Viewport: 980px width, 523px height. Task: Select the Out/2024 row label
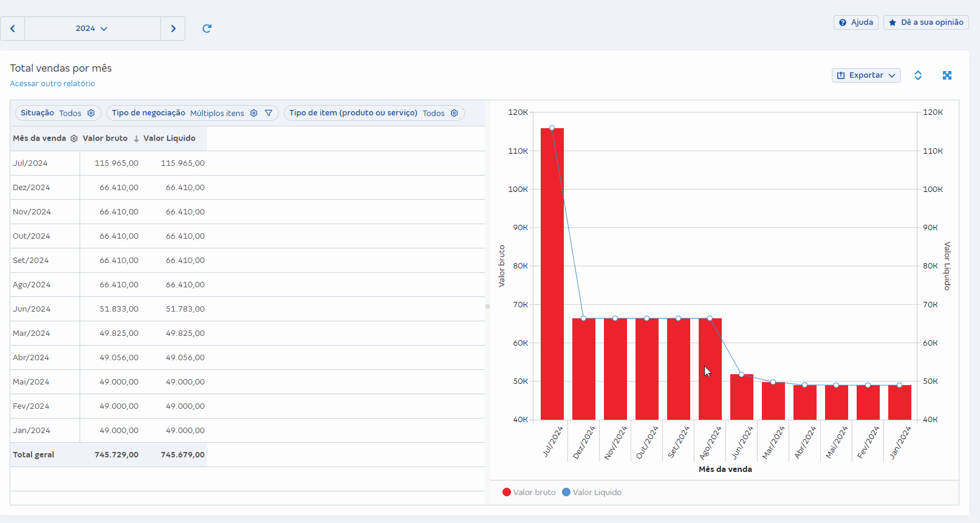pyautogui.click(x=32, y=236)
